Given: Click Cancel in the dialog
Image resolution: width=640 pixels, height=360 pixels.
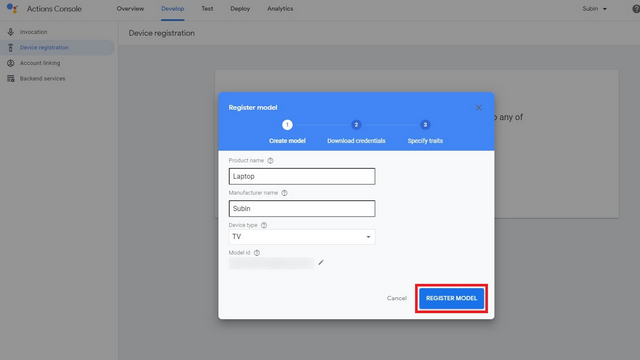Looking at the screenshot, I should 397,298.
